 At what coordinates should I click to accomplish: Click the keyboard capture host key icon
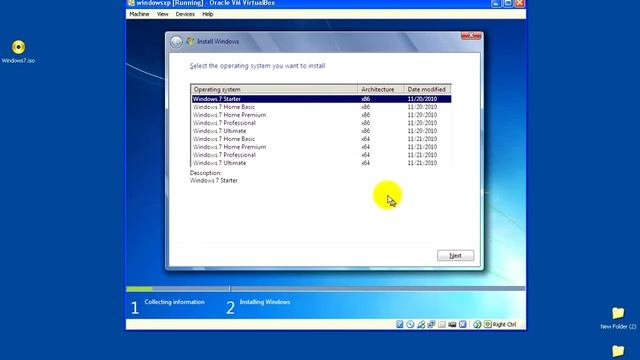click(488, 324)
